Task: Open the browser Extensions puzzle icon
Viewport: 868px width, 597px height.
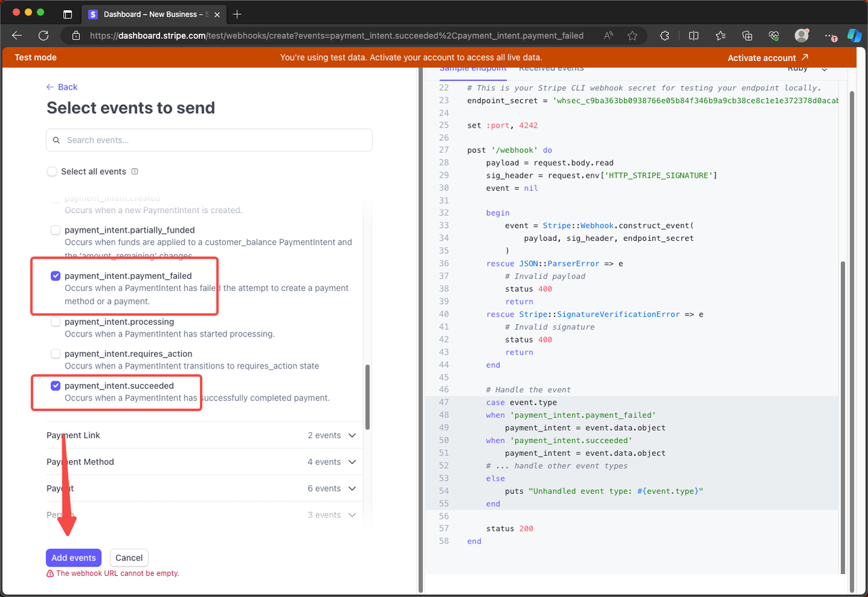Action: pos(665,36)
